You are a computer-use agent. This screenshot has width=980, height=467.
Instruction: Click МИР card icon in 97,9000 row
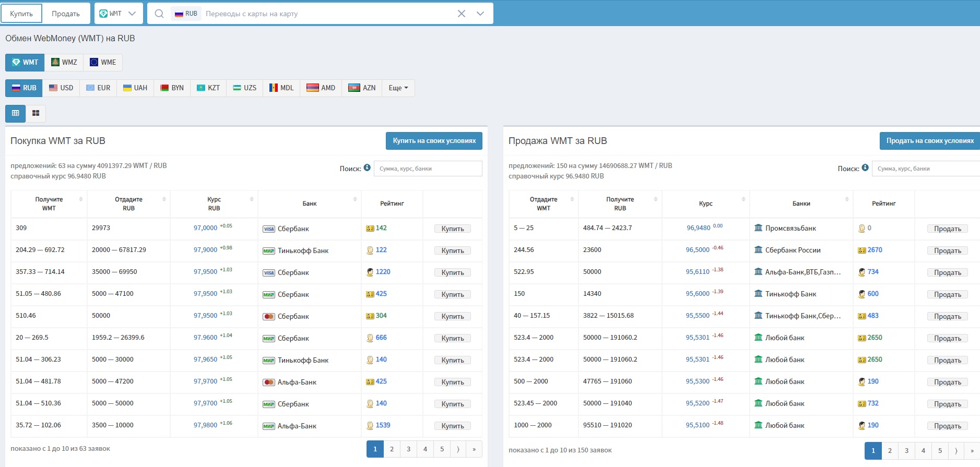coord(269,251)
